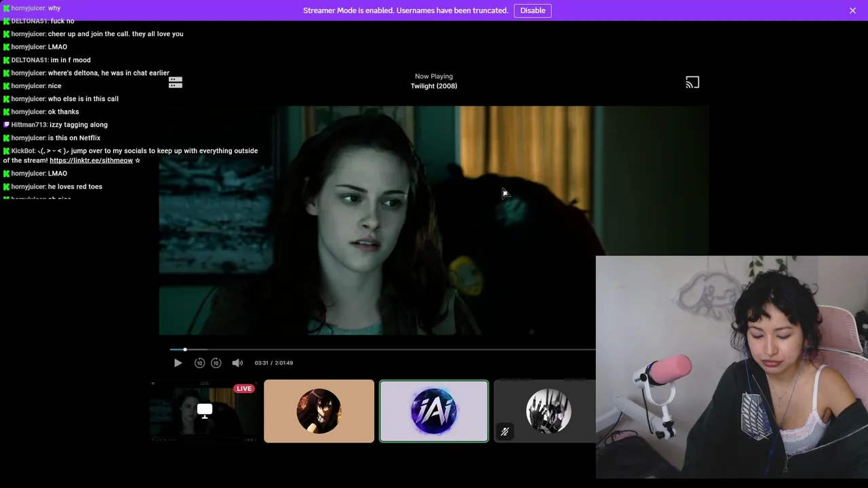The height and width of the screenshot is (488, 868).
Task: Click the DELTONA51 username on the 'im in f mood' message
Action: pyautogui.click(x=29, y=60)
